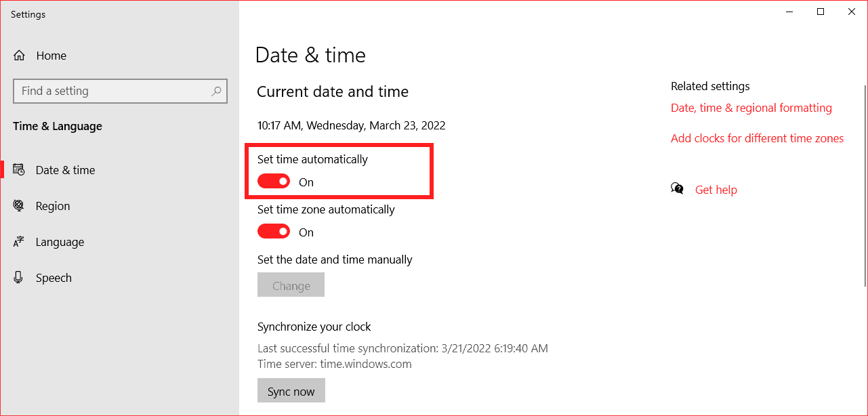Maximize the Settings window

[x=820, y=12]
